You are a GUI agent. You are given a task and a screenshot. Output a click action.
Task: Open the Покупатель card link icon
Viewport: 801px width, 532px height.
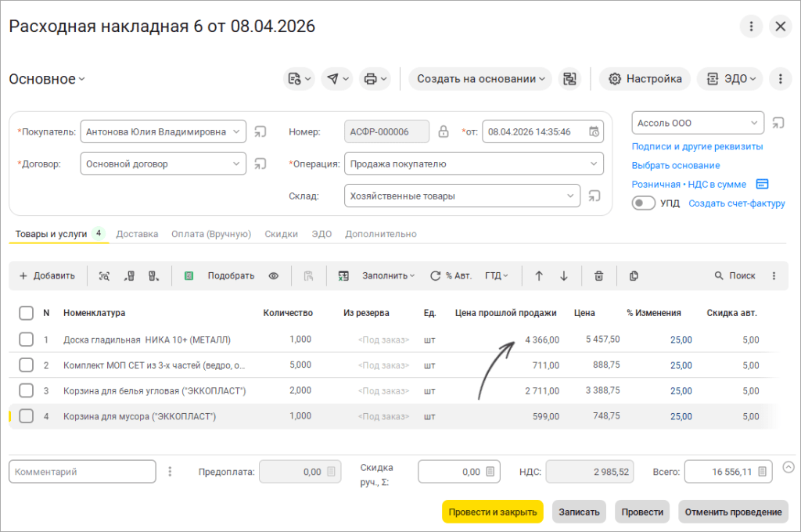coord(260,132)
